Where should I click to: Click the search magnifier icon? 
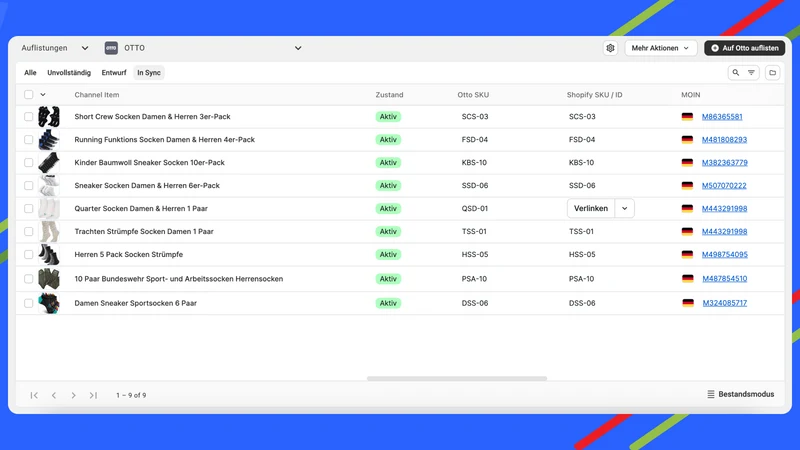pos(736,73)
